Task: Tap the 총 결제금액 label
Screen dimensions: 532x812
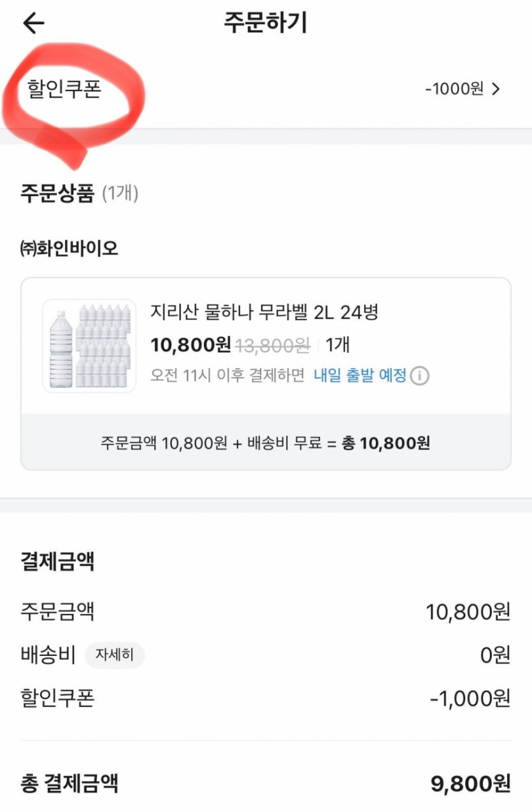Action: click(69, 783)
